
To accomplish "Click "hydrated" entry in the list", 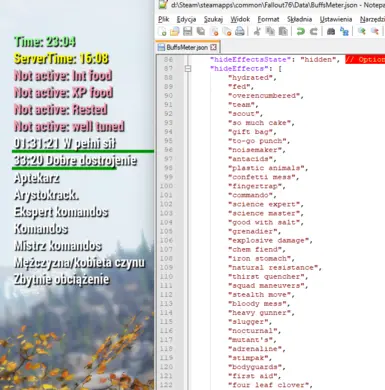I will pyautogui.click(x=250, y=78).
